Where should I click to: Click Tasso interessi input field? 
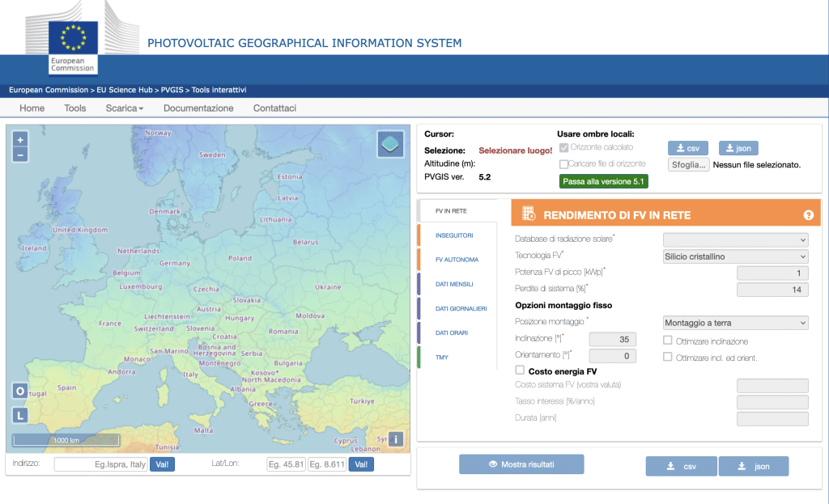click(772, 402)
